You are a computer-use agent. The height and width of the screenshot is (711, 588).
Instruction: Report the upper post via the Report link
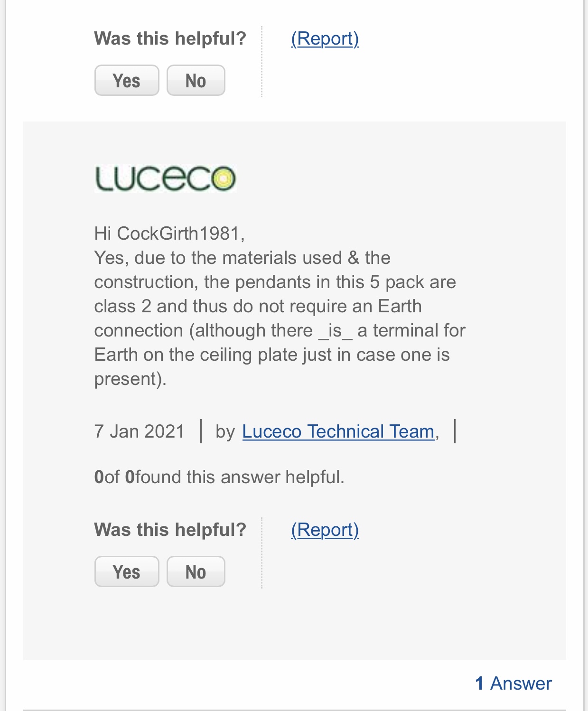tap(325, 38)
